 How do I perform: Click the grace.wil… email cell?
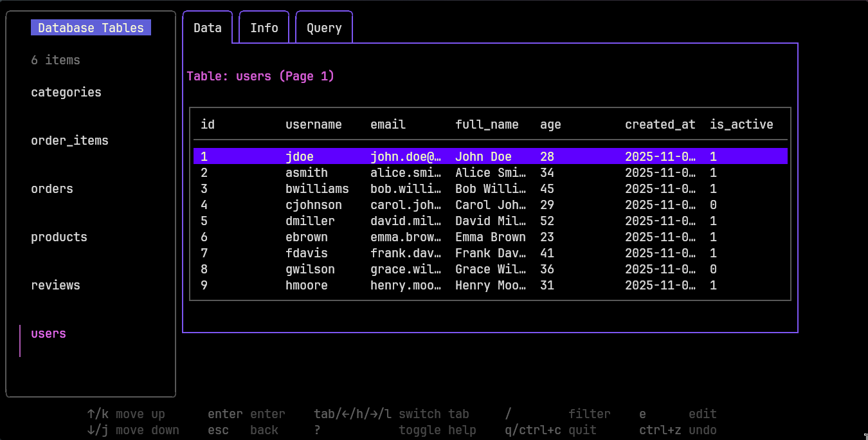point(406,269)
